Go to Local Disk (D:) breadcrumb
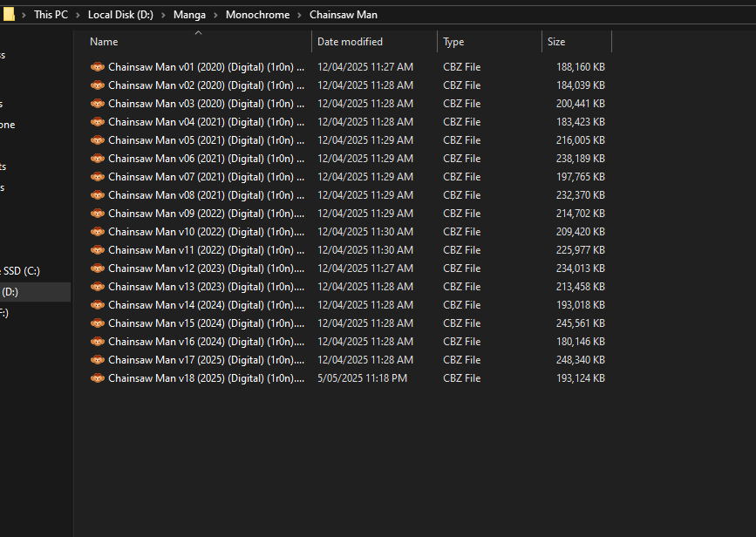 pos(120,15)
